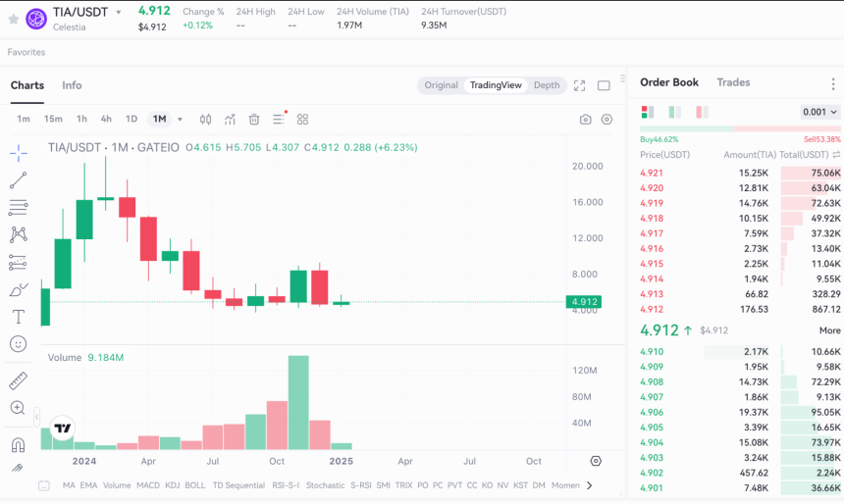844x504 pixels.
Task: Toggle the BOLL indicator
Action: click(195, 485)
